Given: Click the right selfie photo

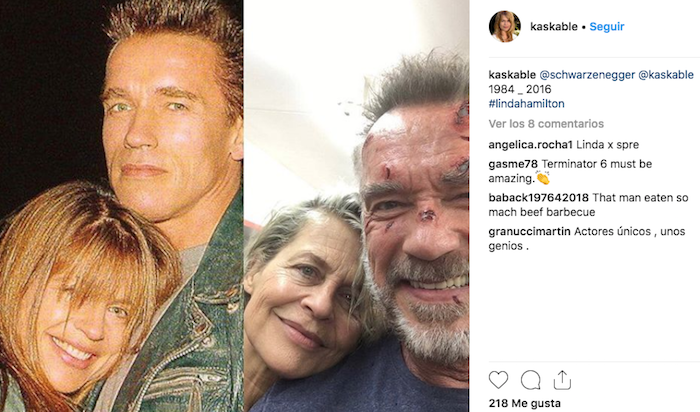Looking at the screenshot, I should 356,206.
